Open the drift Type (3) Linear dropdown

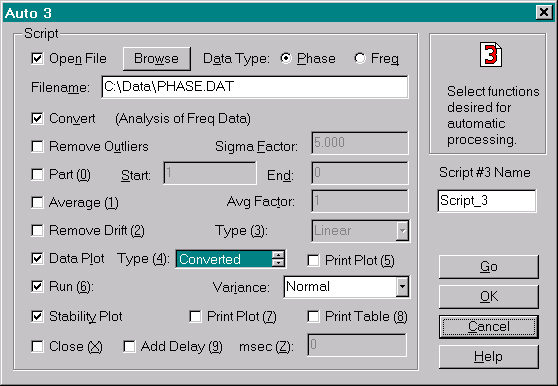click(402, 231)
